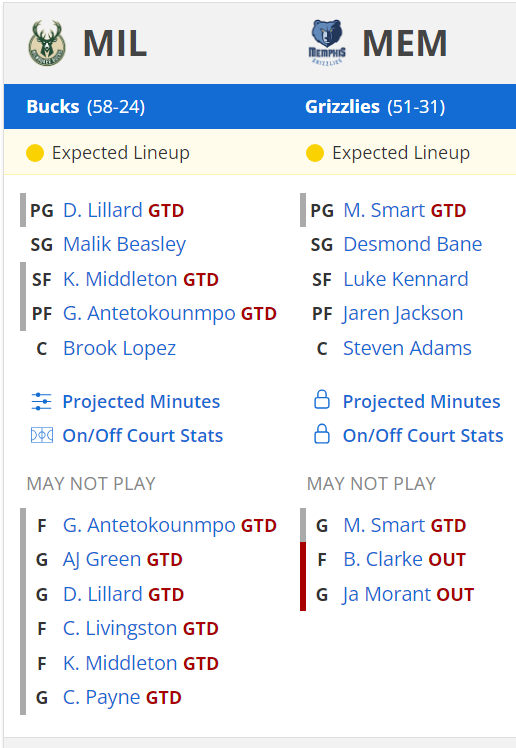
Task: Open AJ Green in May Not Play list
Action: pos(102,560)
